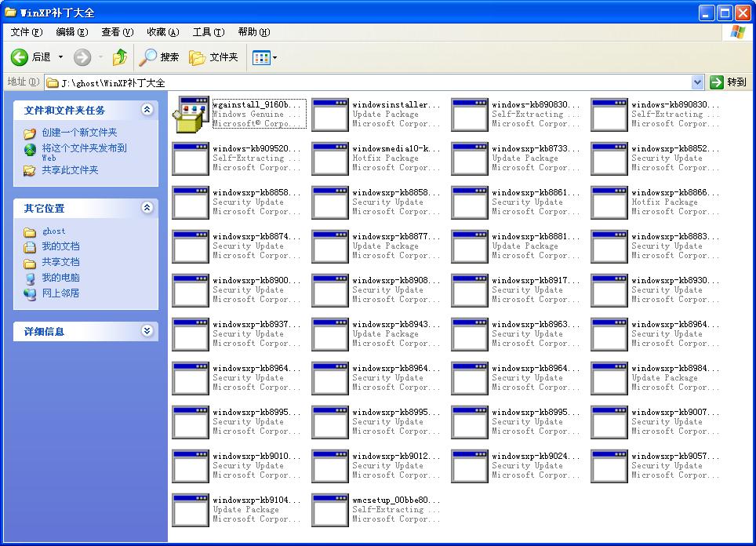Open 共享文档 from other places

tap(60, 262)
